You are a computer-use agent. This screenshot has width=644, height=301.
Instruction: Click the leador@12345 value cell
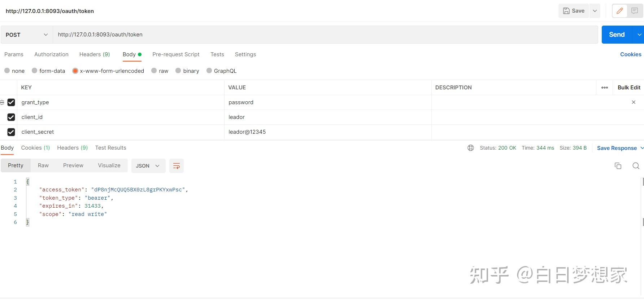[x=328, y=132]
